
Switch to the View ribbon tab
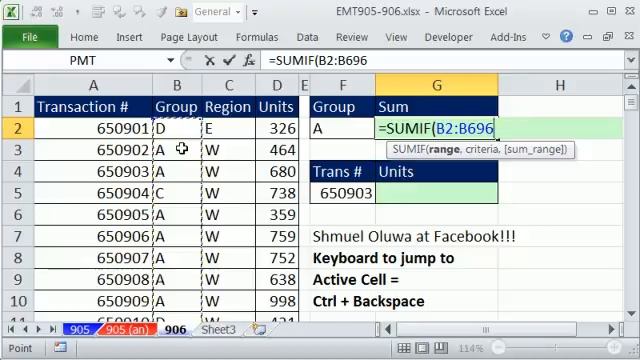click(x=396, y=37)
